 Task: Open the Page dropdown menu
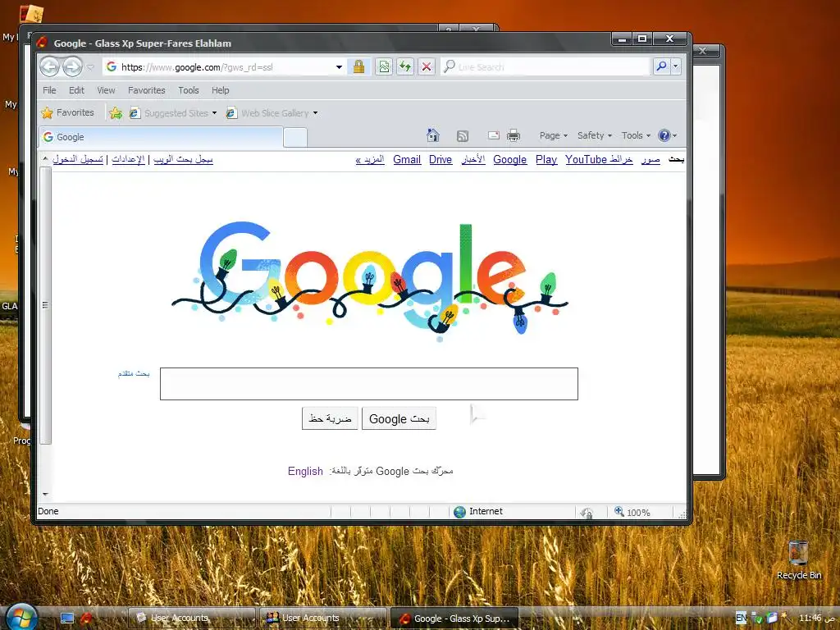click(554, 135)
